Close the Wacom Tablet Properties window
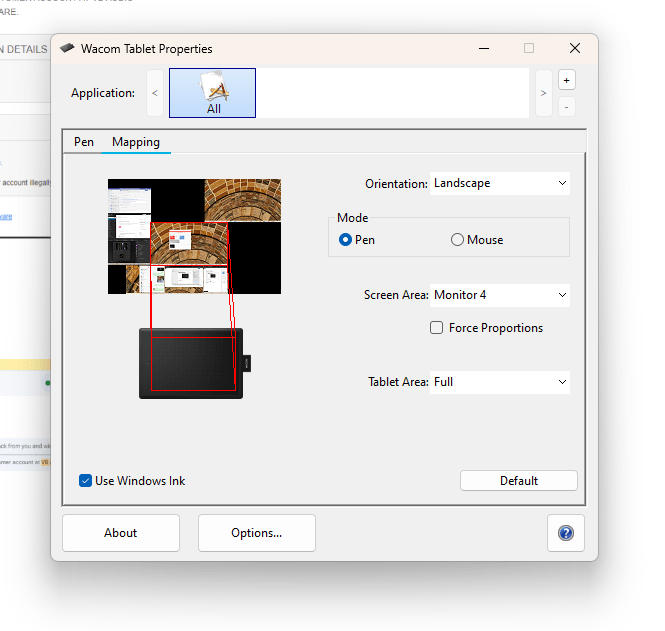Image resolution: width=665 pixels, height=631 pixels. pos(575,48)
